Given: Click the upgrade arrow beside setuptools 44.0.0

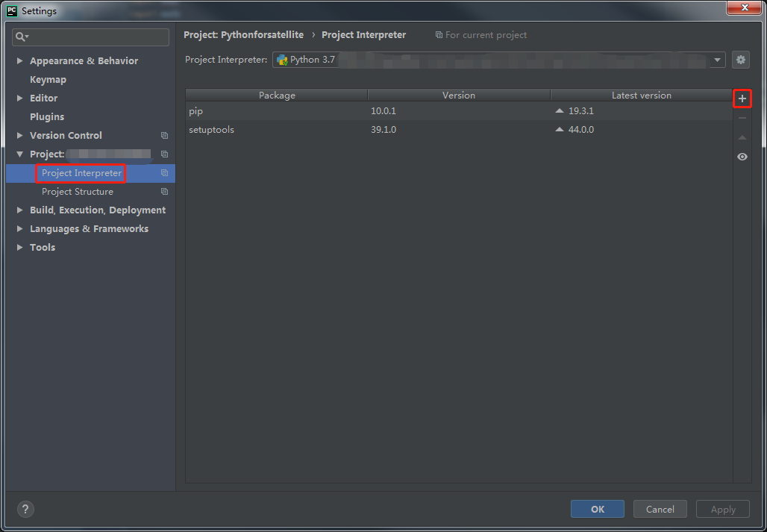Looking at the screenshot, I should pos(559,128).
